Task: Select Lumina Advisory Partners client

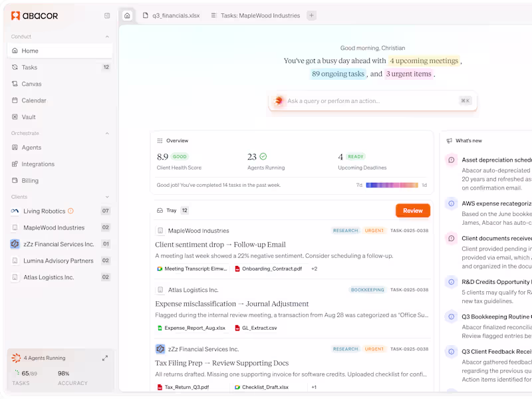Action: click(x=60, y=261)
